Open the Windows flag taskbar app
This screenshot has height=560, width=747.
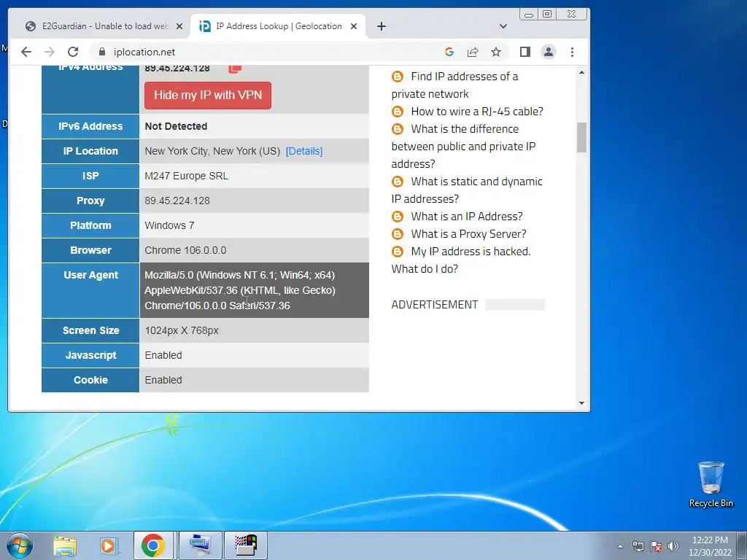[x=246, y=545]
